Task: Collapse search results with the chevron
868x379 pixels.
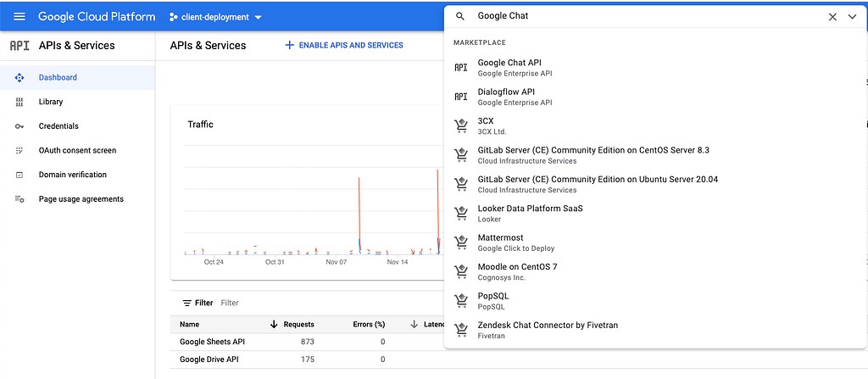Action: click(852, 17)
